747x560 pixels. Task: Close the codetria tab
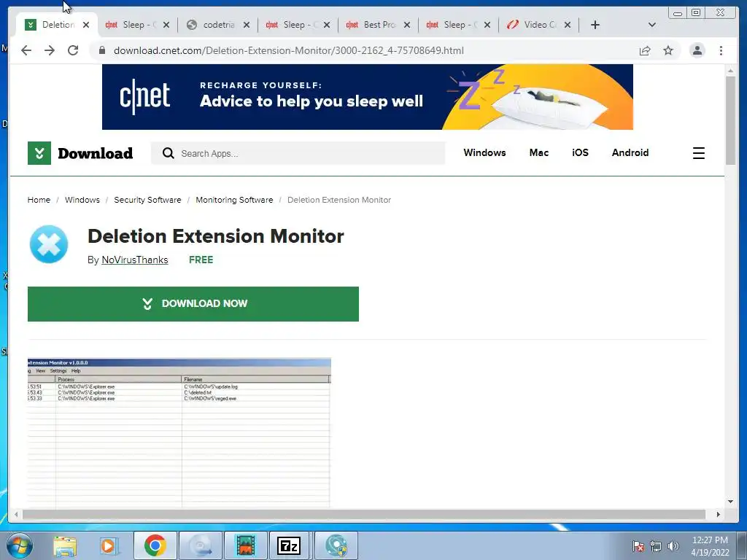(247, 25)
